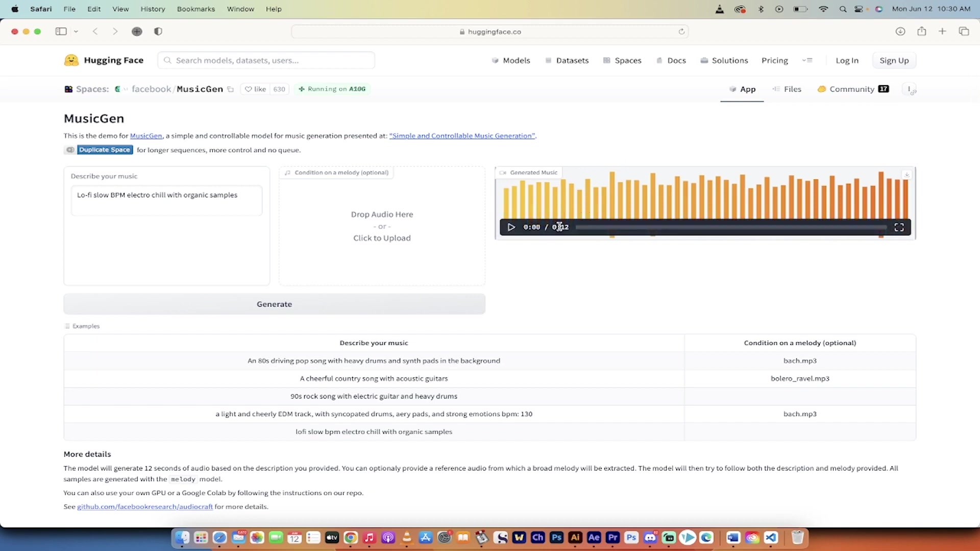The width and height of the screenshot is (980, 551).
Task: Switch to the Files tab
Action: pyautogui.click(x=792, y=89)
